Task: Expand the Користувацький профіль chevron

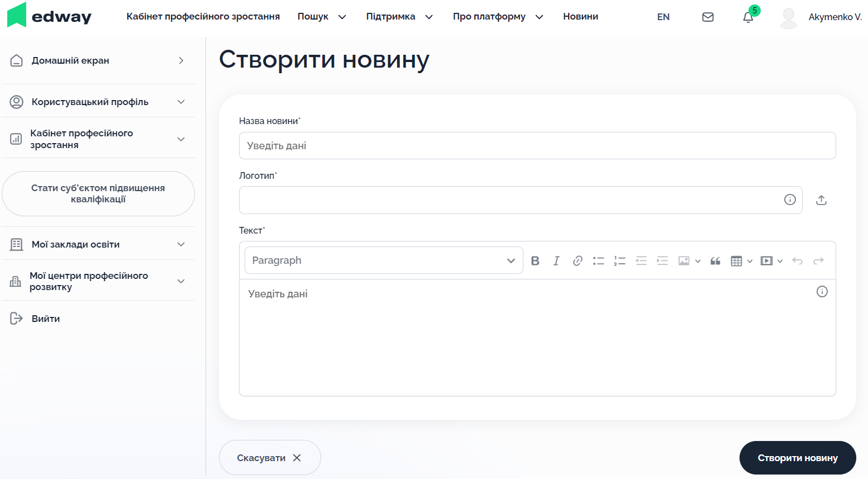Action: pos(181,102)
